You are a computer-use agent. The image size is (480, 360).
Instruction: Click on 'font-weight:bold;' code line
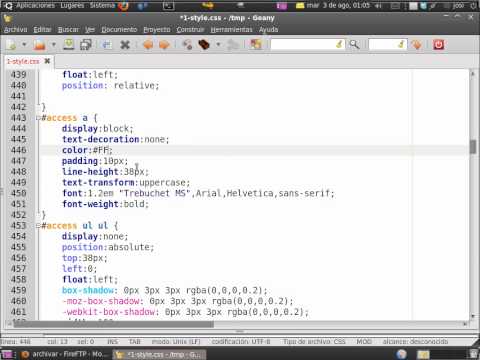[x=105, y=204]
